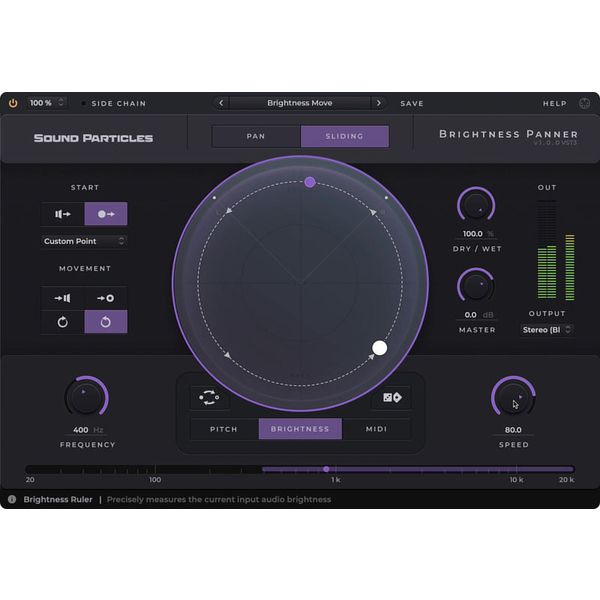The image size is (600, 600).
Task: Go to the next preset arrow
Action: tap(378, 103)
